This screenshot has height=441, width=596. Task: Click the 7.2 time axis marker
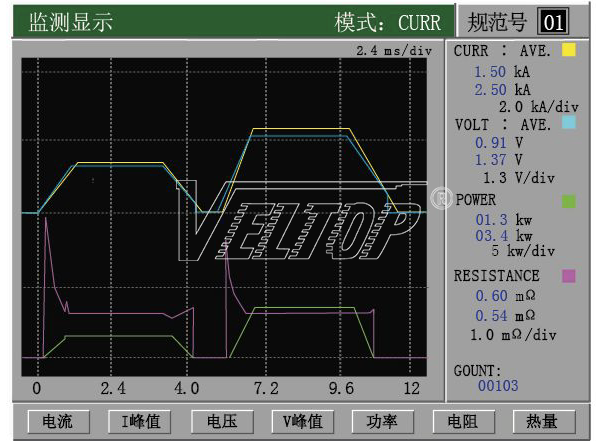(x=266, y=389)
